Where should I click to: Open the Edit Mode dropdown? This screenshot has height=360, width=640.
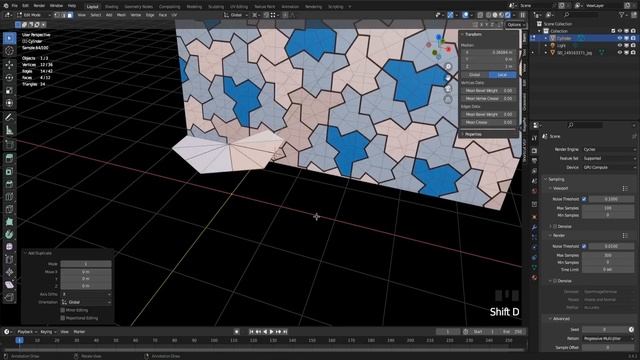[34, 15]
